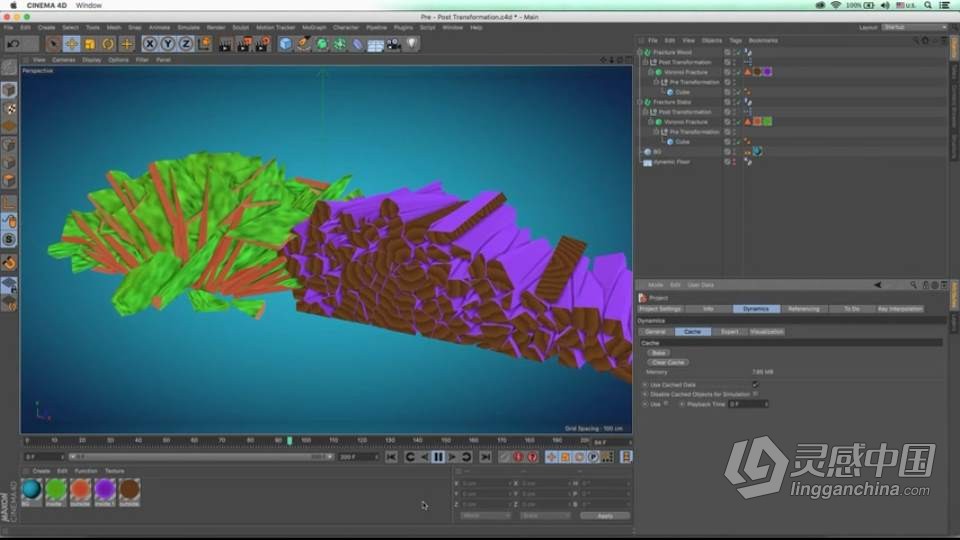The width and height of the screenshot is (960, 540).
Task: Open the Layout dropdown at top right
Action: click(x=914, y=27)
